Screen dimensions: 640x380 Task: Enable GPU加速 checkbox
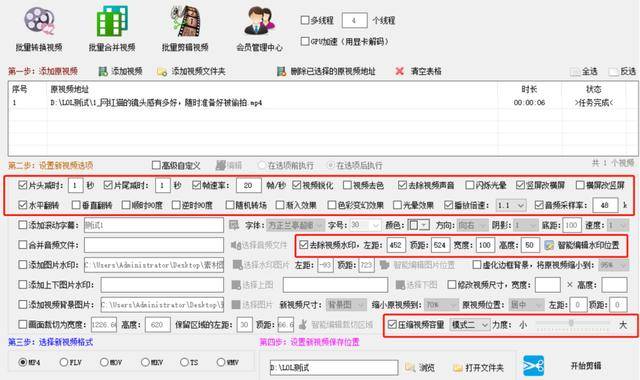(304, 41)
